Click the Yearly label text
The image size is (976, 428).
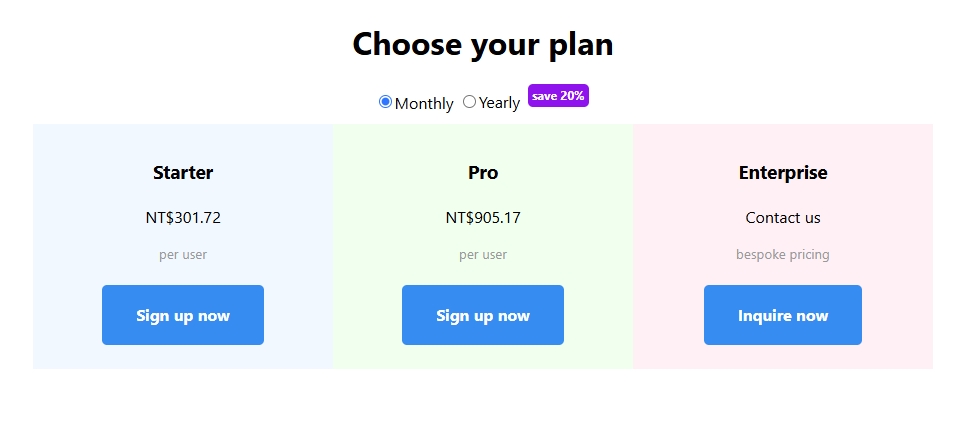[499, 103]
